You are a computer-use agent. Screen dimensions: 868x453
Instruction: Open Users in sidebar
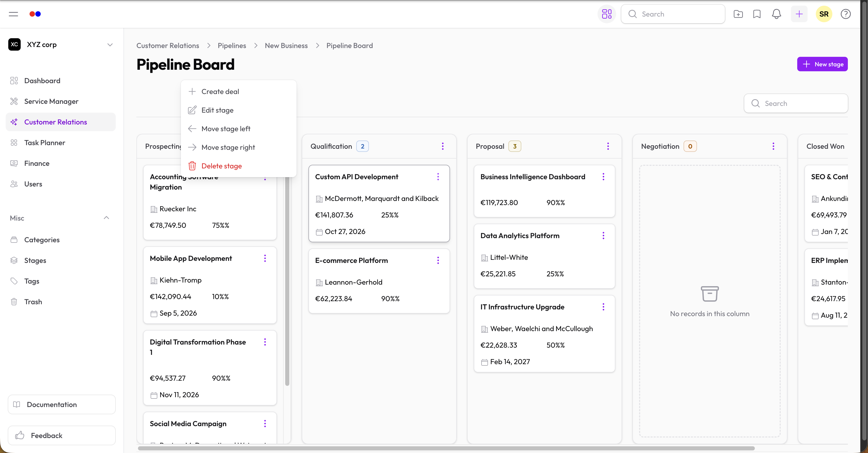pos(61,184)
